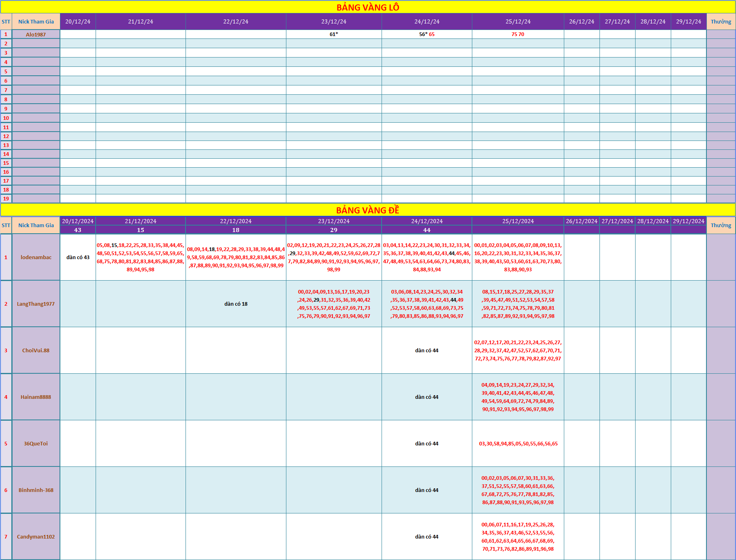Select row number 19 in the Lô table
The width and height of the screenshot is (736, 560).
[x=6, y=198]
